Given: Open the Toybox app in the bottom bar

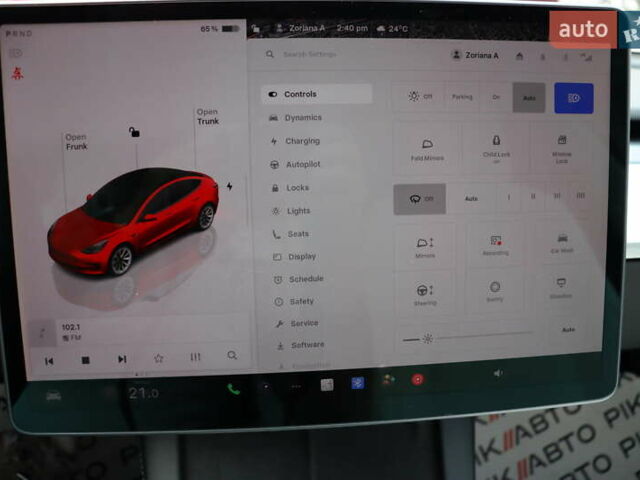Looking at the screenshot, I should click(388, 380).
